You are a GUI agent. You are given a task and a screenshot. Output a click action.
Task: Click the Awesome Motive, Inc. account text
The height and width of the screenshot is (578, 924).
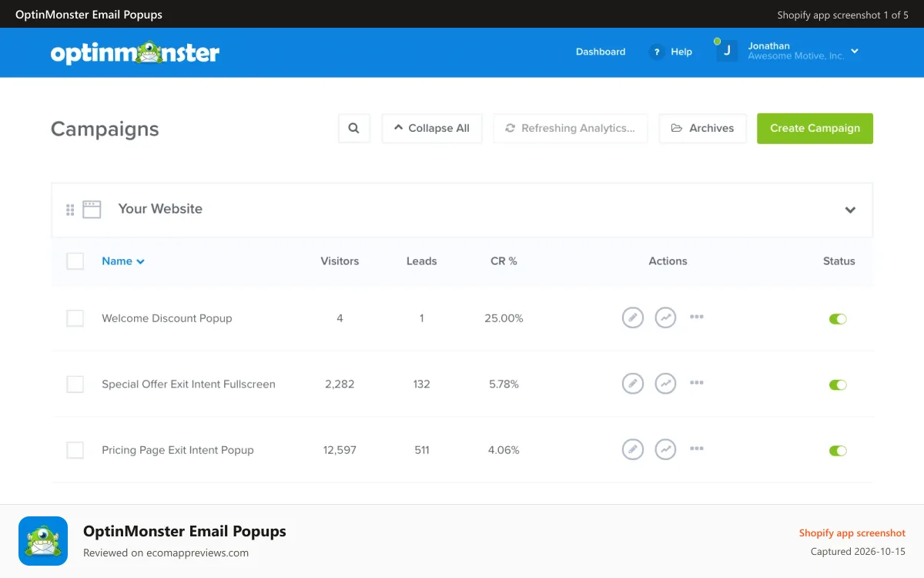tap(796, 56)
